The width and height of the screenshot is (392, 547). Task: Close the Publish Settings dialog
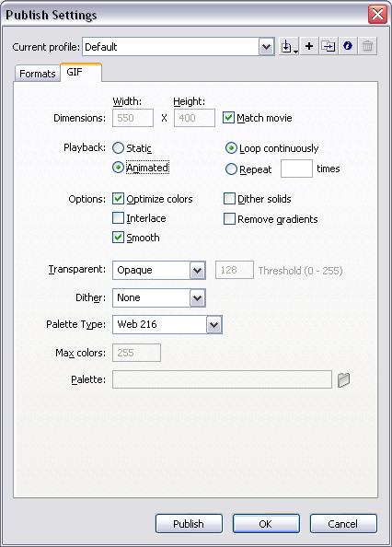(377, 15)
